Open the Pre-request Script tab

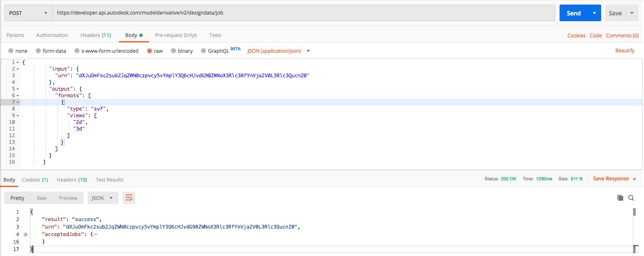[176, 35]
